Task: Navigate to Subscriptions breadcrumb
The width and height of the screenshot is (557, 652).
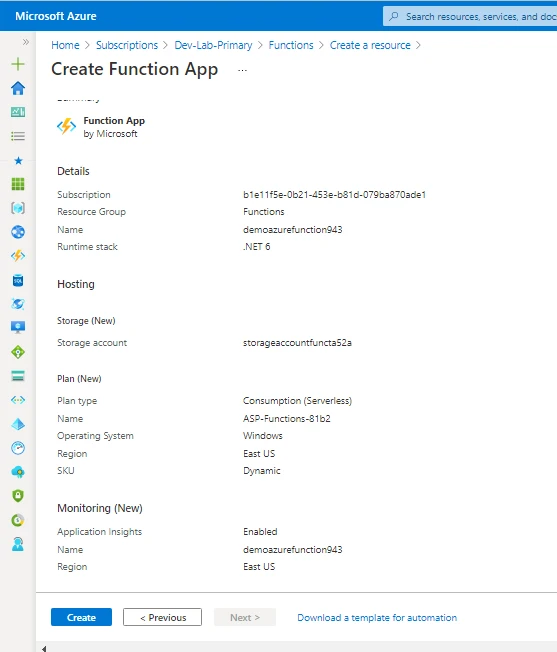Action: pyautogui.click(x=127, y=45)
